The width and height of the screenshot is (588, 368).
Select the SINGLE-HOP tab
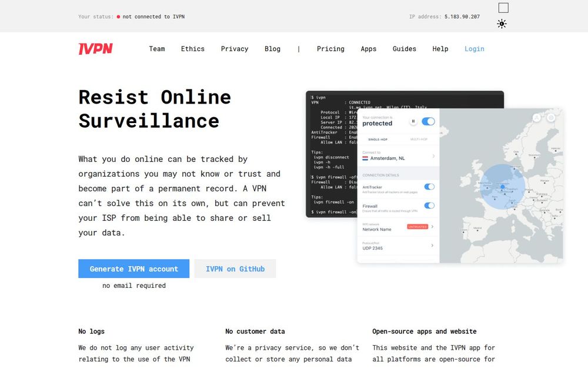[x=377, y=140]
